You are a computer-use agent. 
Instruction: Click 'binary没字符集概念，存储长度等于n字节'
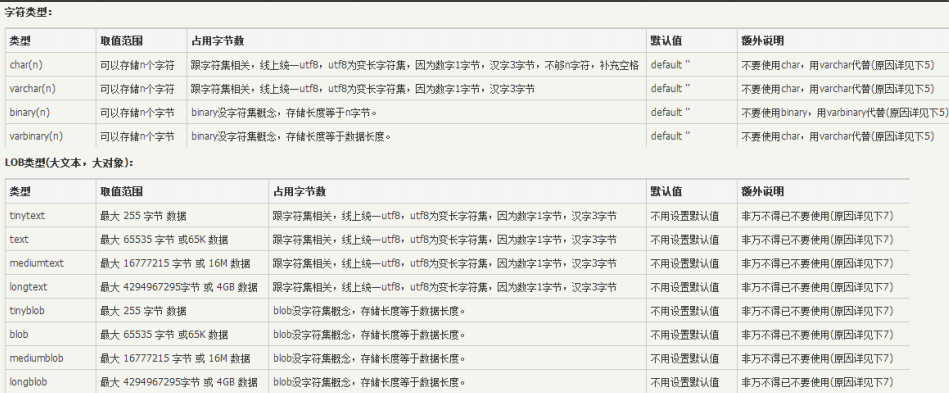click(x=284, y=113)
